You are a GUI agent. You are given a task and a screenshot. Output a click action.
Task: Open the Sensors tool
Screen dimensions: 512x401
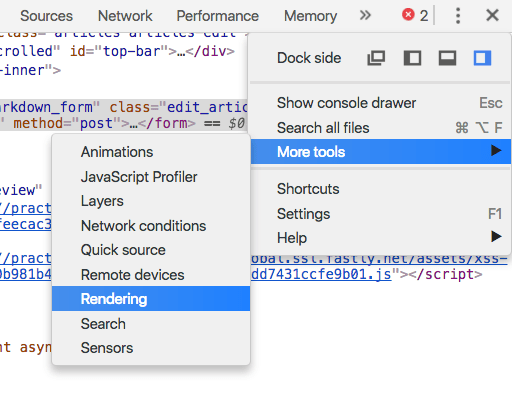pyautogui.click(x=151, y=348)
